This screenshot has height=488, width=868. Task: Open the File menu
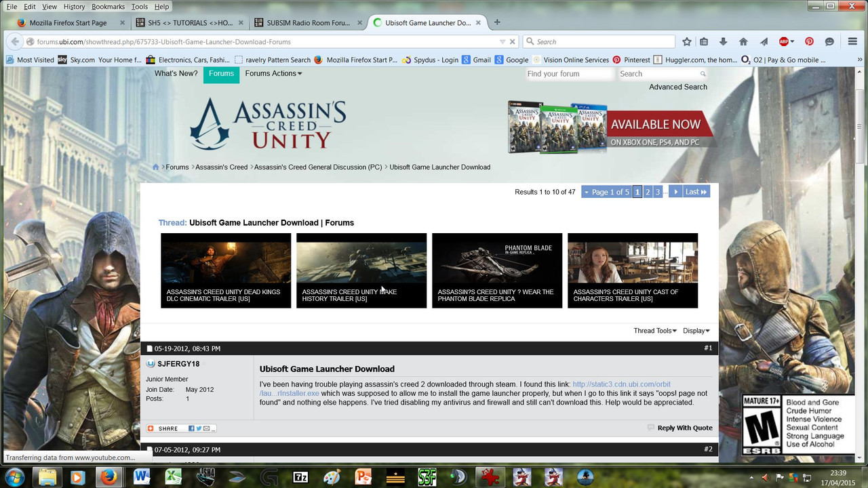click(12, 6)
